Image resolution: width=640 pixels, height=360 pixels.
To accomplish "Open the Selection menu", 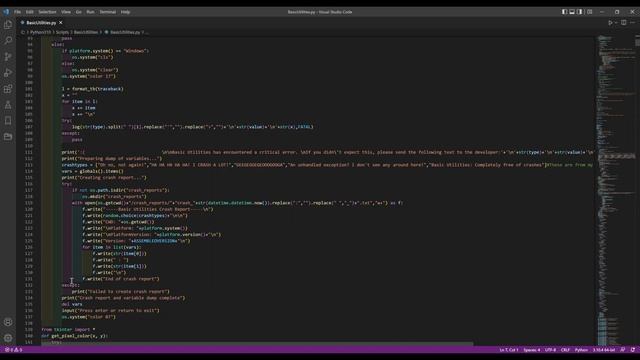I will pos(47,12).
